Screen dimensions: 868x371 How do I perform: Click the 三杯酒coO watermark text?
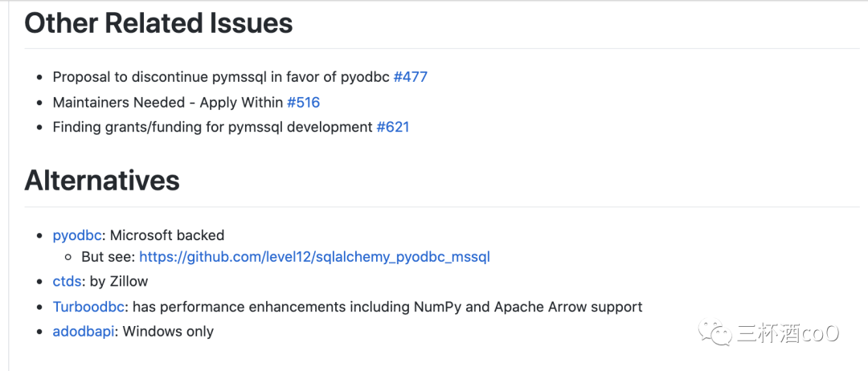(x=788, y=333)
